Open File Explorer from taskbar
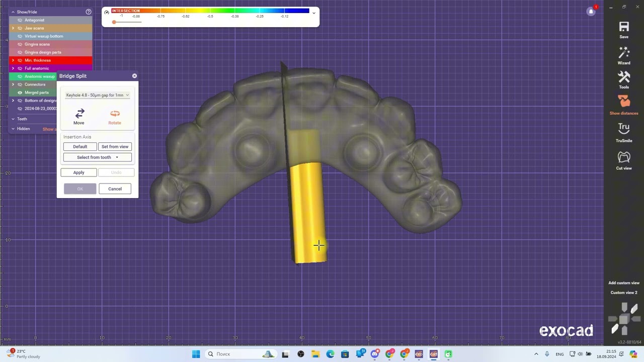The width and height of the screenshot is (644, 362). pyautogui.click(x=315, y=354)
